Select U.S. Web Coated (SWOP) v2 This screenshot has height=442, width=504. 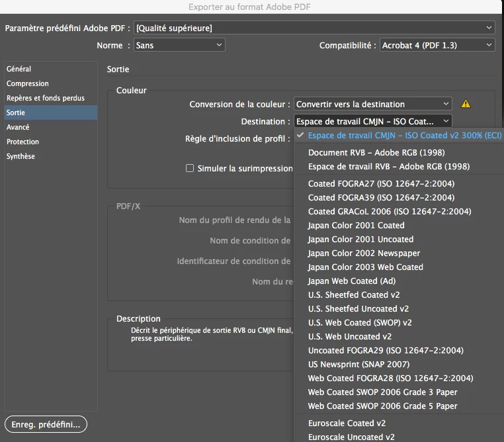pyautogui.click(x=399, y=322)
